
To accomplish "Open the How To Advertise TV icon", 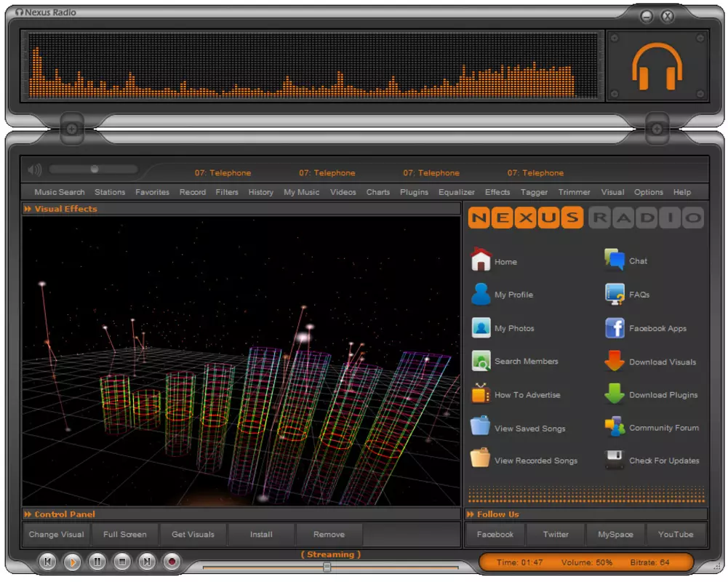I will click(481, 394).
